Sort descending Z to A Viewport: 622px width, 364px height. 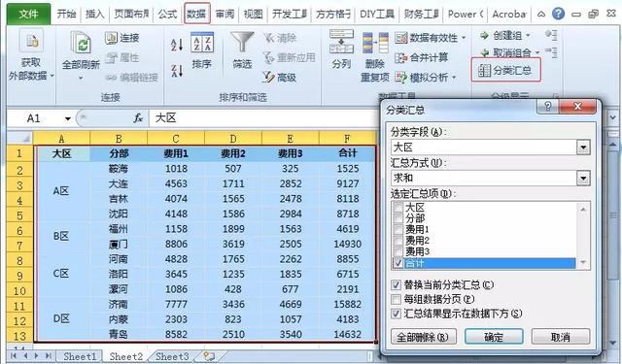[x=177, y=71]
